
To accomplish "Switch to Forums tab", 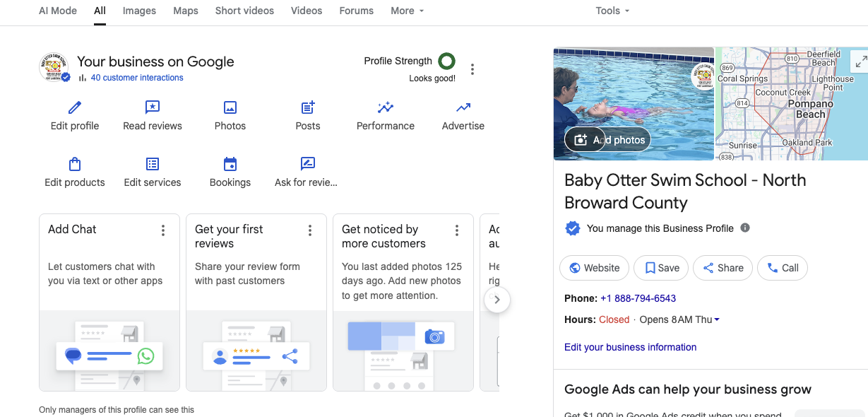I will (356, 11).
